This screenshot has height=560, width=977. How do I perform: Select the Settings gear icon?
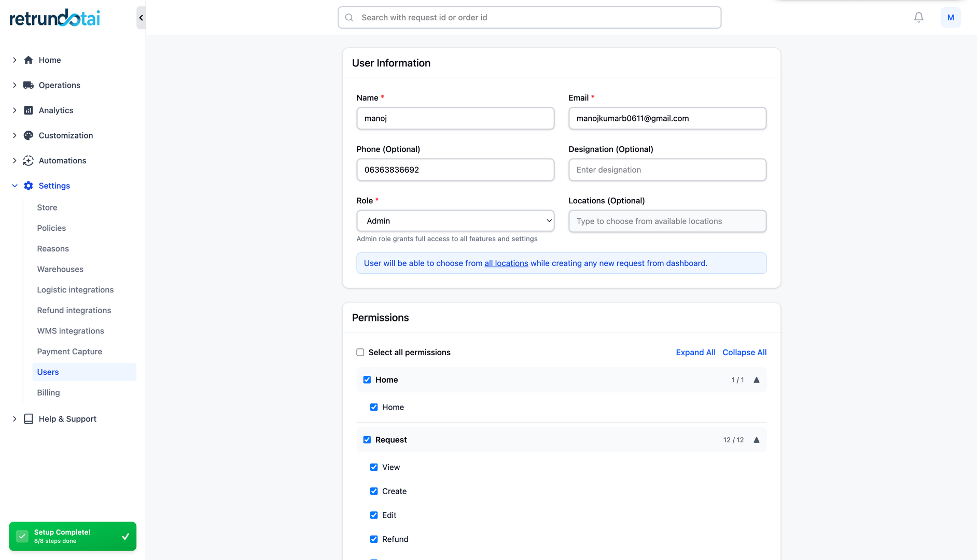point(28,186)
